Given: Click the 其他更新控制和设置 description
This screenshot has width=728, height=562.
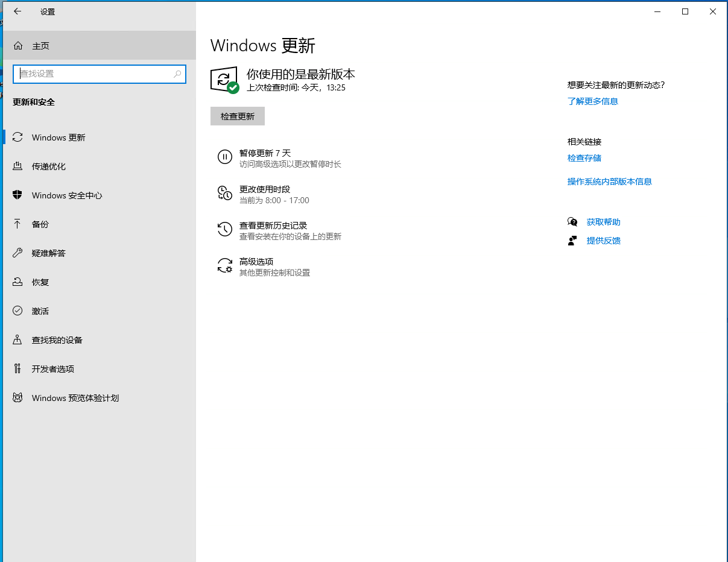Looking at the screenshot, I should pyautogui.click(x=274, y=273).
